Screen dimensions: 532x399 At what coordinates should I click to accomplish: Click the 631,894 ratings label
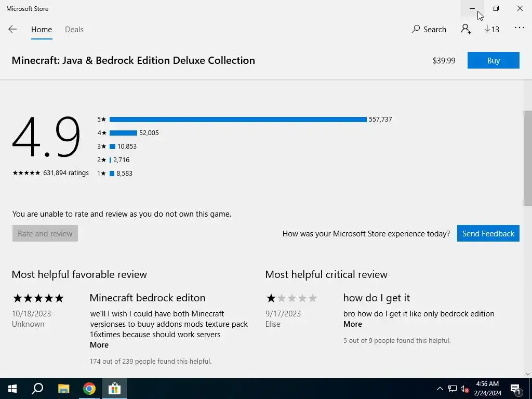(66, 173)
